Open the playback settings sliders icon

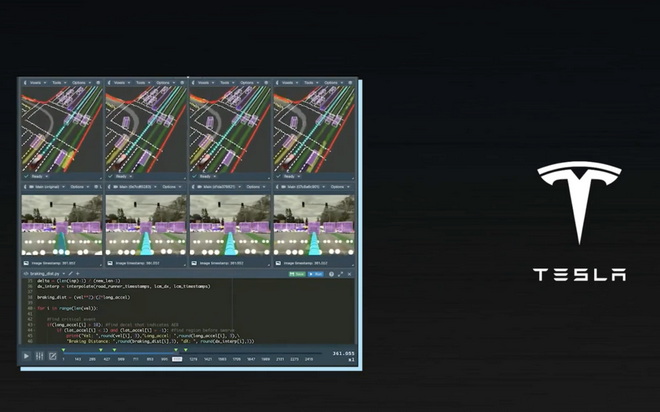(x=40, y=356)
